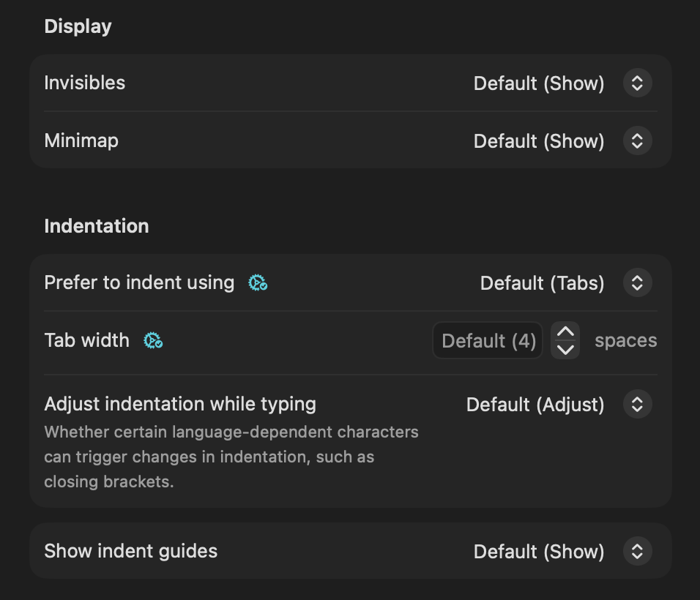Viewport: 700px width, 600px height.
Task: Increase Tab width with the up stepper arrow
Action: (565, 332)
